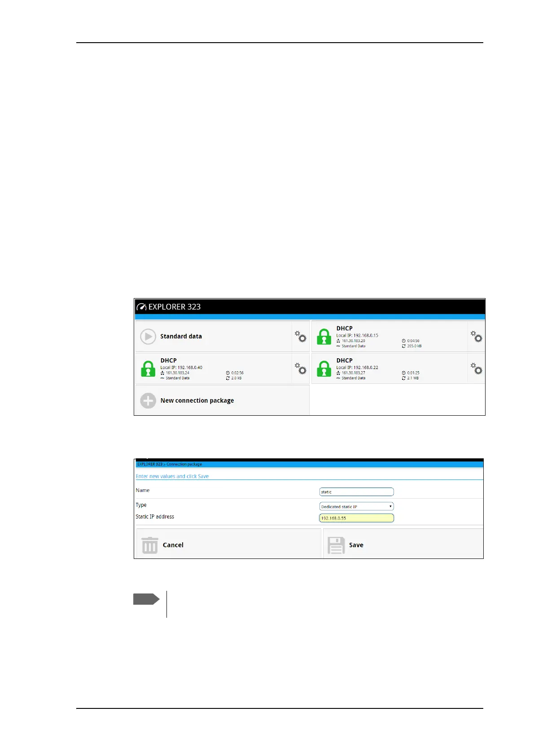Click green lock icon for DHCP 192.168.0.22
534x756 pixels.
[x=324, y=369]
